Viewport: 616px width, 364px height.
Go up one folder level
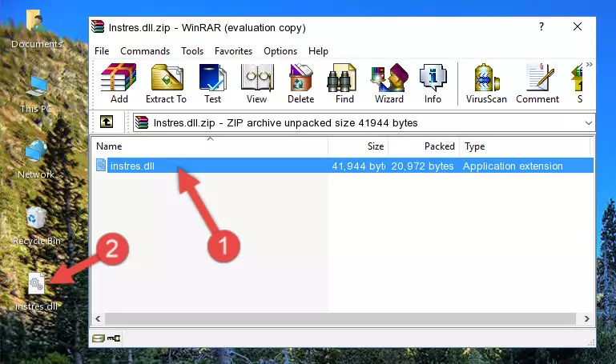pos(107,122)
